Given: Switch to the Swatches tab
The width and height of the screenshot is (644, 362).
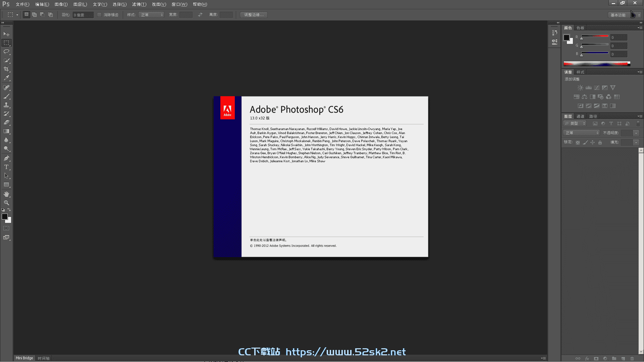Looking at the screenshot, I should (581, 28).
